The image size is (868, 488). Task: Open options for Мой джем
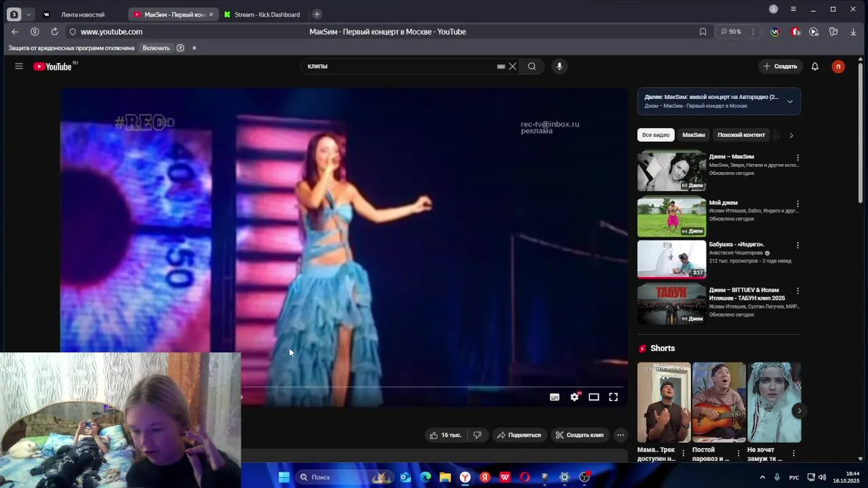[x=797, y=204]
